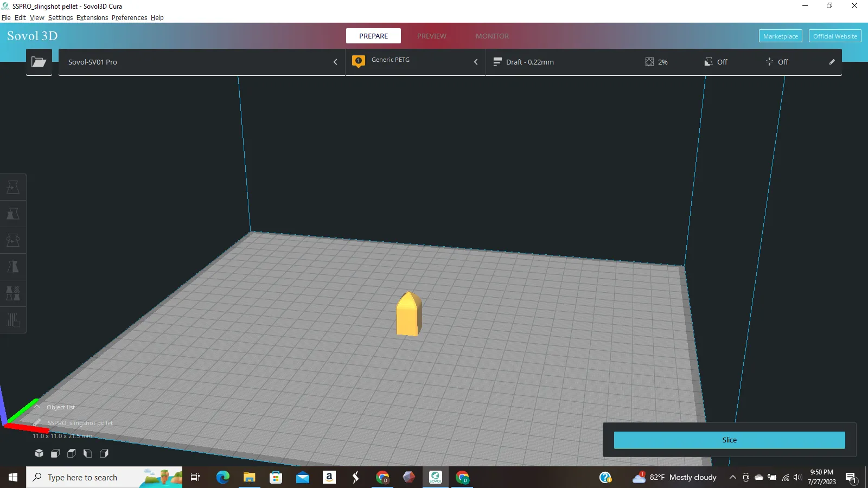Open the Preferences menu
This screenshot has height=488, width=868.
pos(129,17)
